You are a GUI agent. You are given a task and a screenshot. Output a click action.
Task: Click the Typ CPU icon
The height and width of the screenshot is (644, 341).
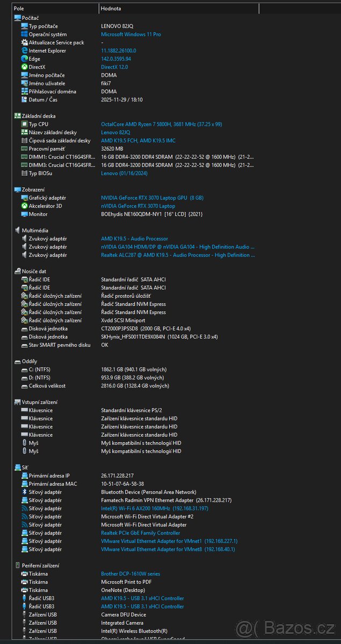click(x=24, y=125)
